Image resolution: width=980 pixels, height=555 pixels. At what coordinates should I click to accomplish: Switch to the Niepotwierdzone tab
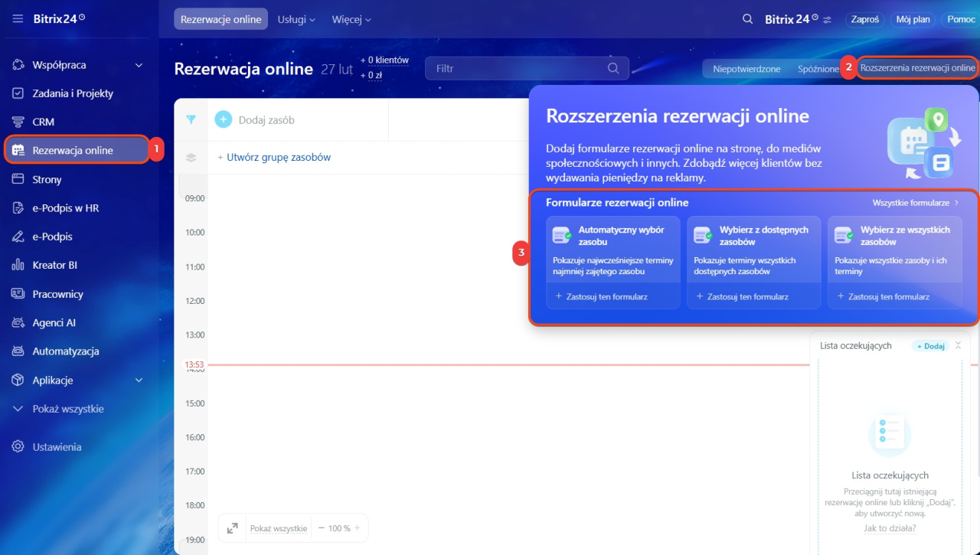coord(746,69)
